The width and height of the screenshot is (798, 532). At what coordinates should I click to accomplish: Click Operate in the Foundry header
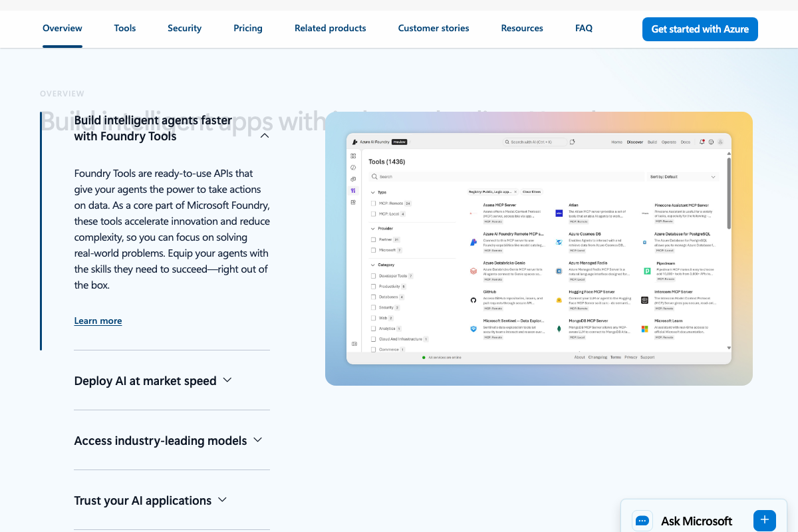point(668,142)
